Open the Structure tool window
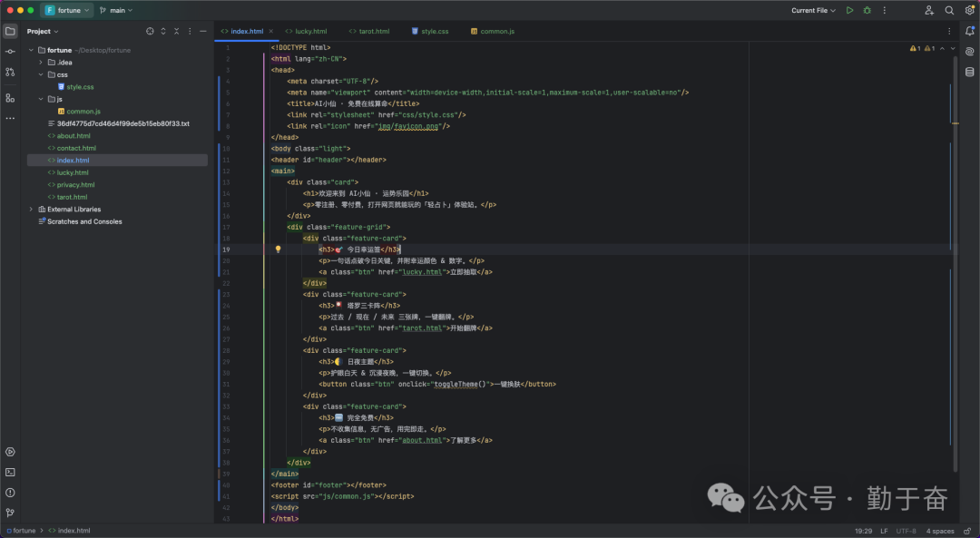Viewport: 980px width, 538px height. click(10, 98)
